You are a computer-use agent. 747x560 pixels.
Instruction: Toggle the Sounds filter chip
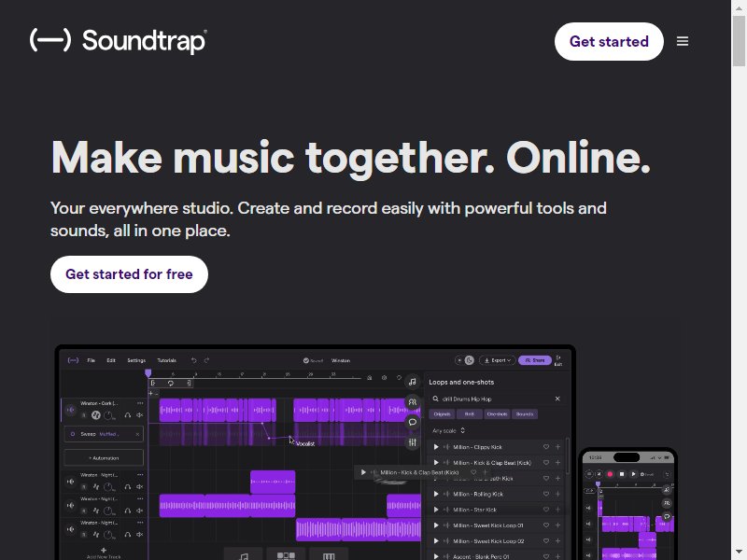click(525, 414)
